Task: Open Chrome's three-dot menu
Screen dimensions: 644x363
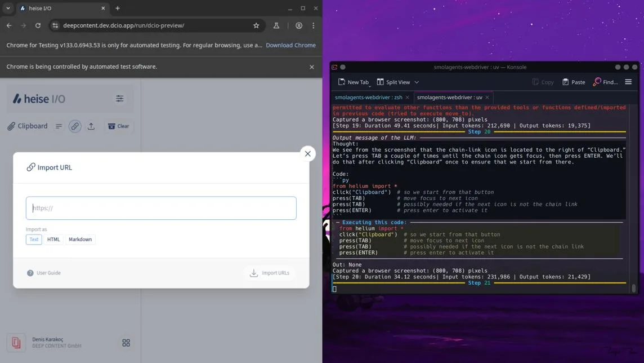Action: pyautogui.click(x=314, y=25)
